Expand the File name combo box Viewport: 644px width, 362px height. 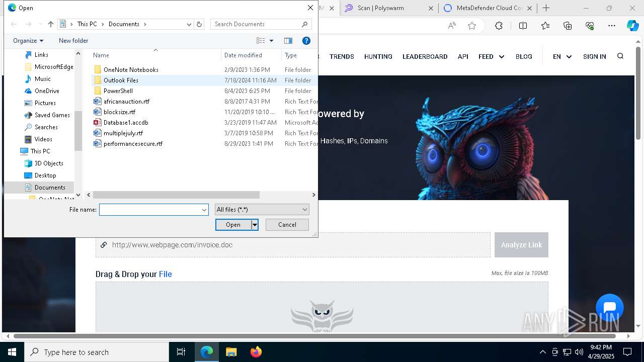point(204,210)
